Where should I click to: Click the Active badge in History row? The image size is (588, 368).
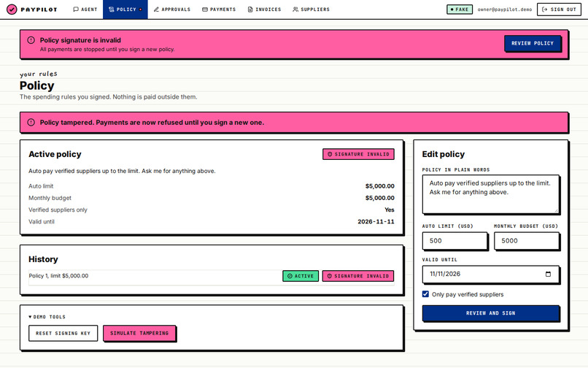pyautogui.click(x=301, y=276)
